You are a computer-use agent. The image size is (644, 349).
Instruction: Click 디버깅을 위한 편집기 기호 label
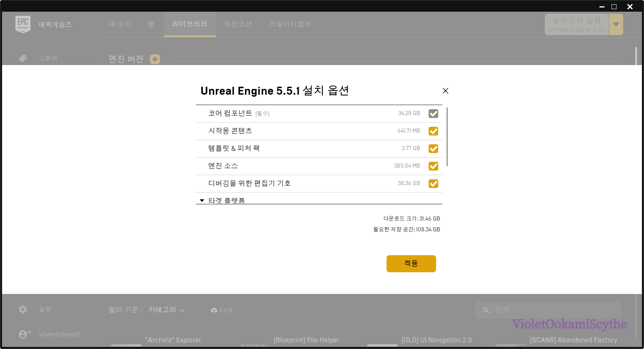(x=250, y=183)
